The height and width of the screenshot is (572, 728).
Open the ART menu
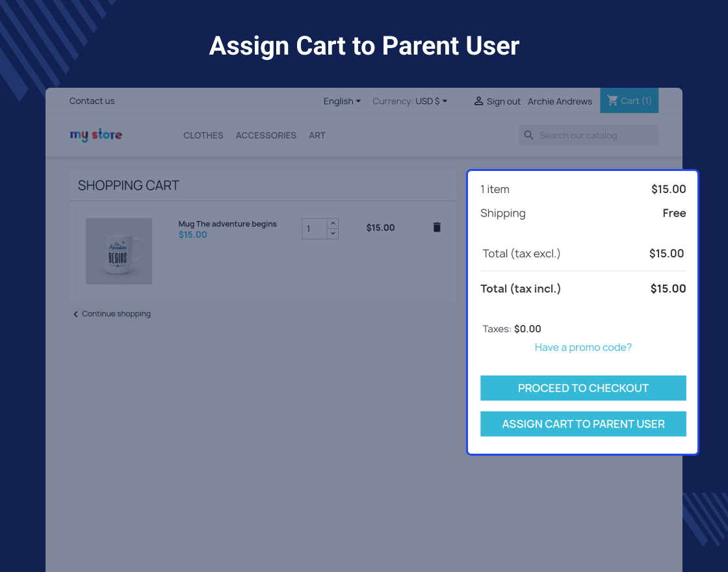point(317,136)
